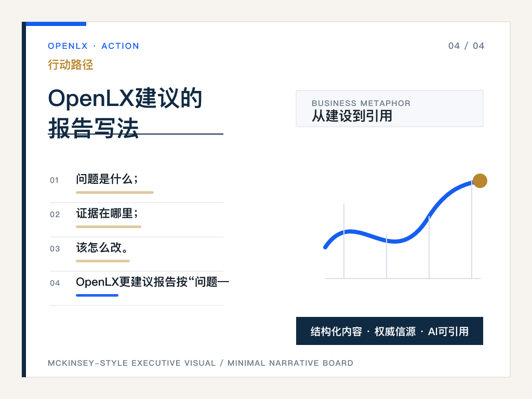
Task: Click the footer text "MINIMAL NARRATIVE BOARD"
Action: [290, 363]
